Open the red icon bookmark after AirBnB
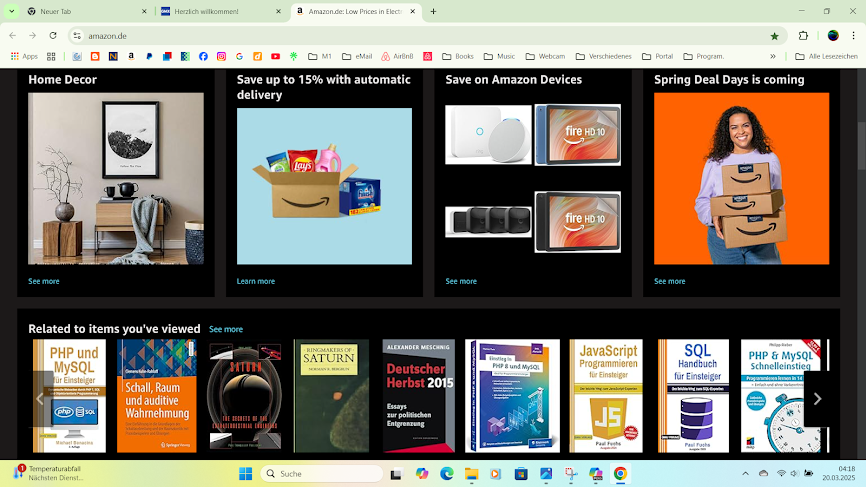866x487 pixels. 427,56
